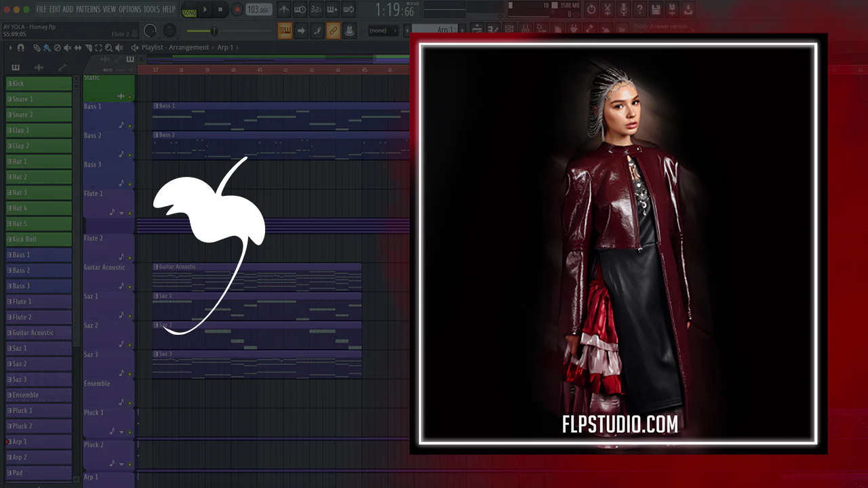Select the playlist Mute tool

(x=67, y=47)
